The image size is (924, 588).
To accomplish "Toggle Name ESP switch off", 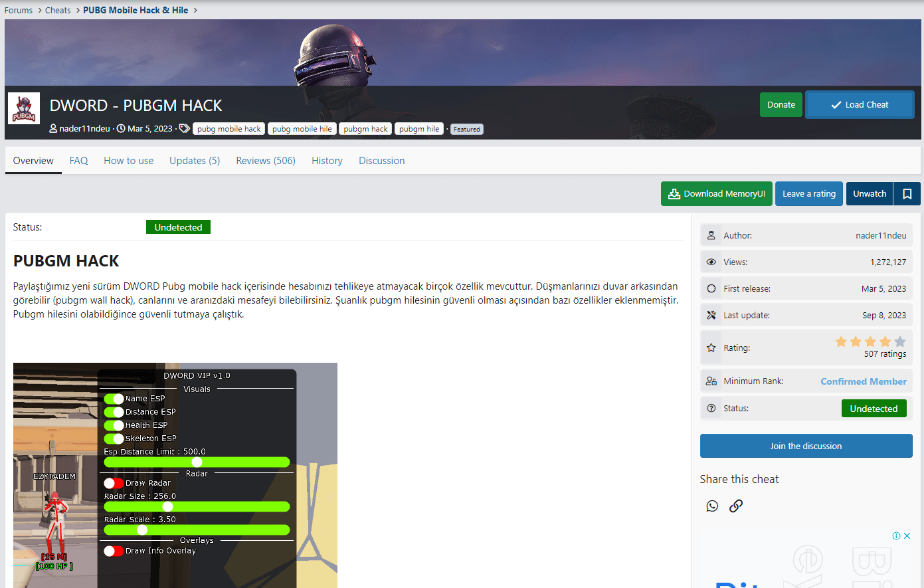I will [114, 399].
